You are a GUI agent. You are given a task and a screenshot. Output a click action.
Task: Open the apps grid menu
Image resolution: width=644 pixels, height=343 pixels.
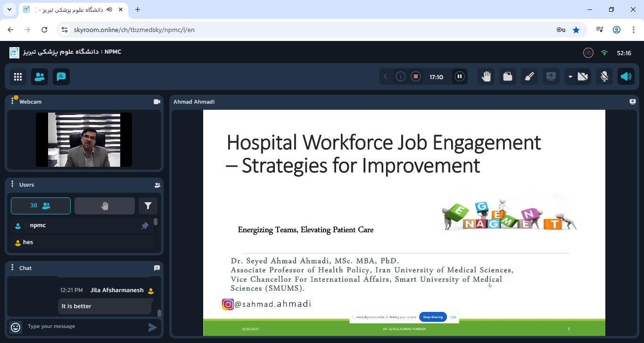pyautogui.click(x=18, y=77)
